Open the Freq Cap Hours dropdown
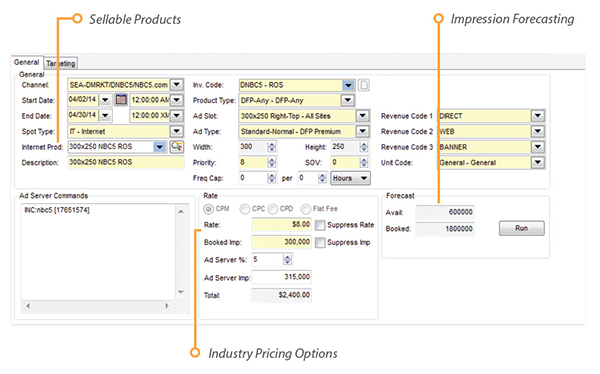600x374 pixels. pos(351,178)
